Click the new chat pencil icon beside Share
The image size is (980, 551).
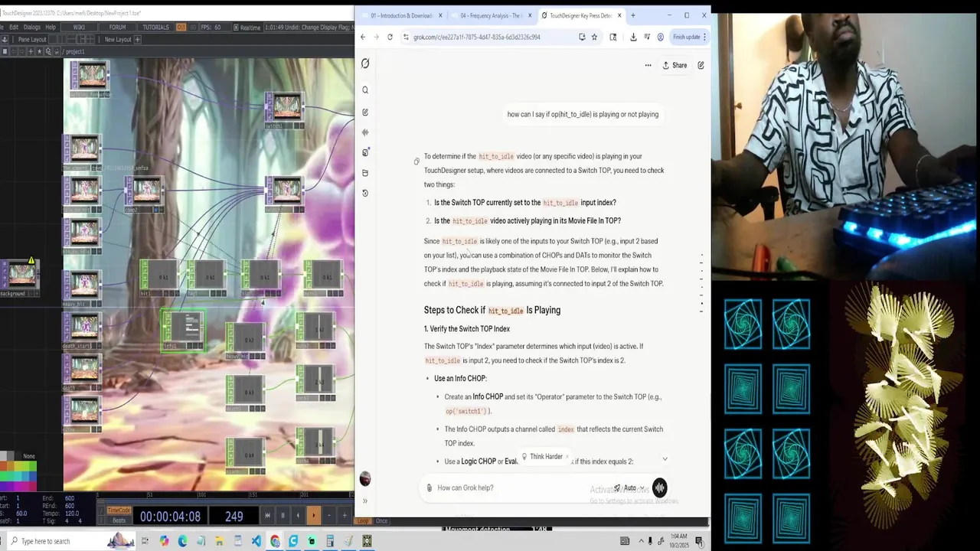[701, 65]
